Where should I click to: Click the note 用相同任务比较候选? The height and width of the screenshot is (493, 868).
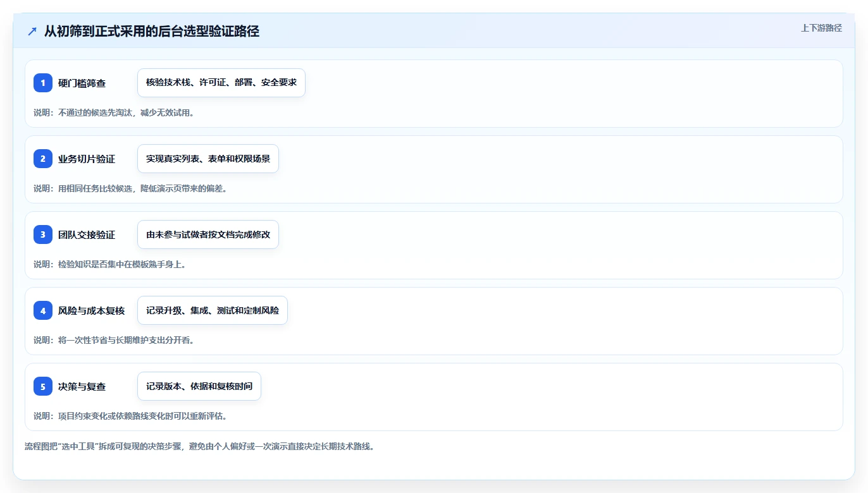(130, 188)
